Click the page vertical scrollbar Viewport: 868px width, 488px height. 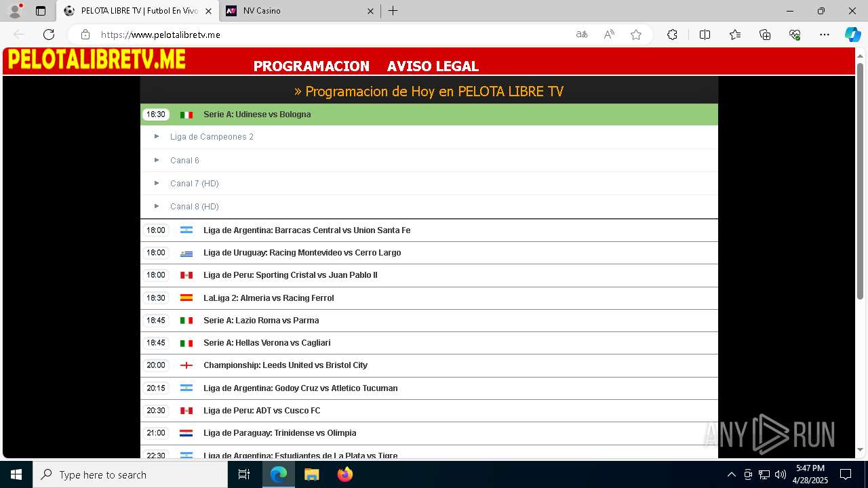tap(861, 182)
